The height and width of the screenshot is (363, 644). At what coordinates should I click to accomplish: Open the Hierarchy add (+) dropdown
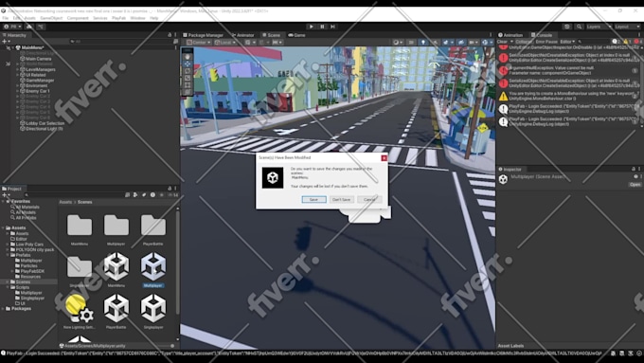[x=6, y=42]
